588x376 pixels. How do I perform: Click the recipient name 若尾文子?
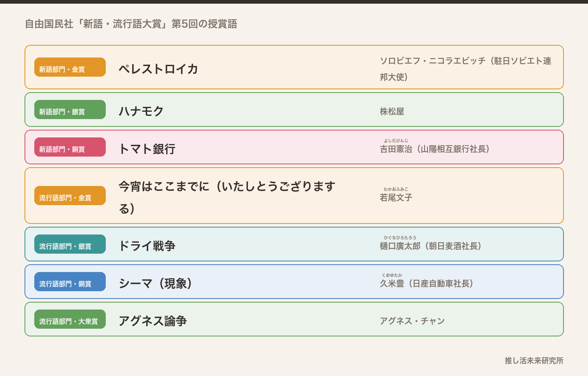point(396,197)
